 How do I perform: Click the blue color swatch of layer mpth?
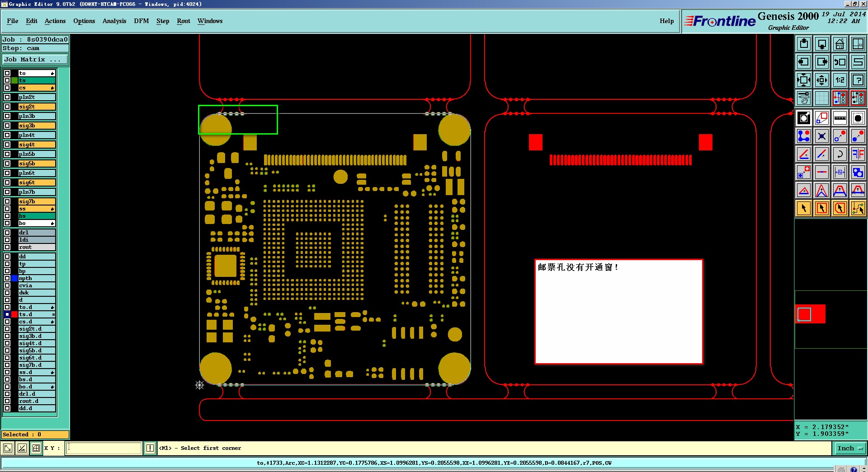tap(14, 278)
